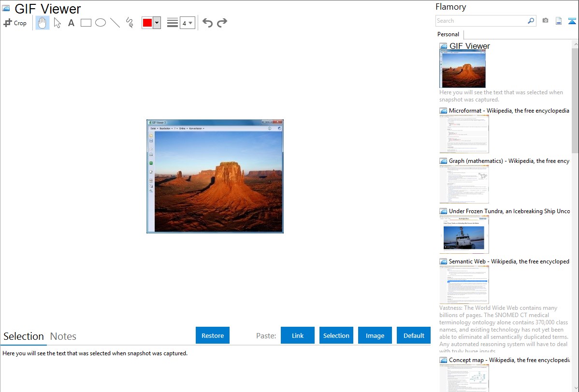Choose the arrow pointer tool
This screenshot has width=579, height=392.
point(57,23)
